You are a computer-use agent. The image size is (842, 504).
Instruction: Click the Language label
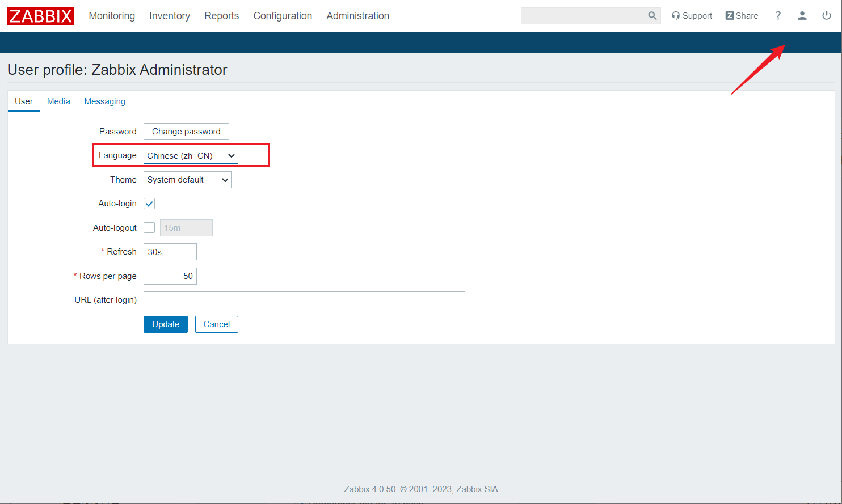(x=117, y=155)
